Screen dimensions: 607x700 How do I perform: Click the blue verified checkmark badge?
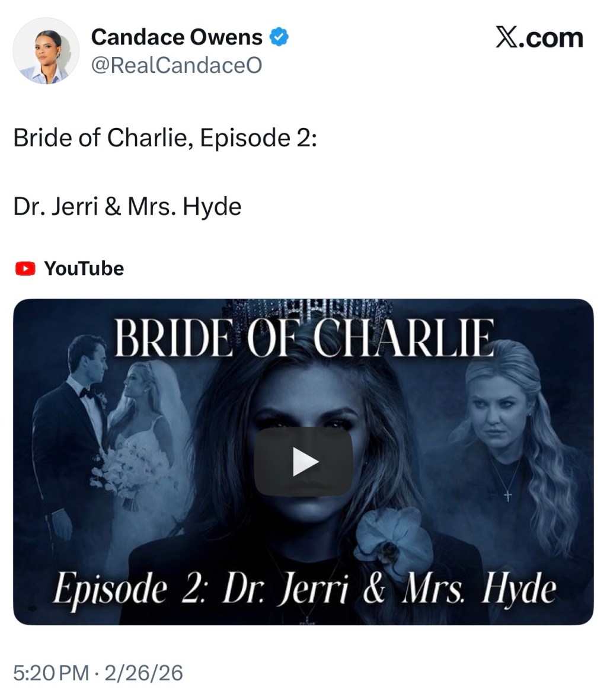(x=279, y=37)
